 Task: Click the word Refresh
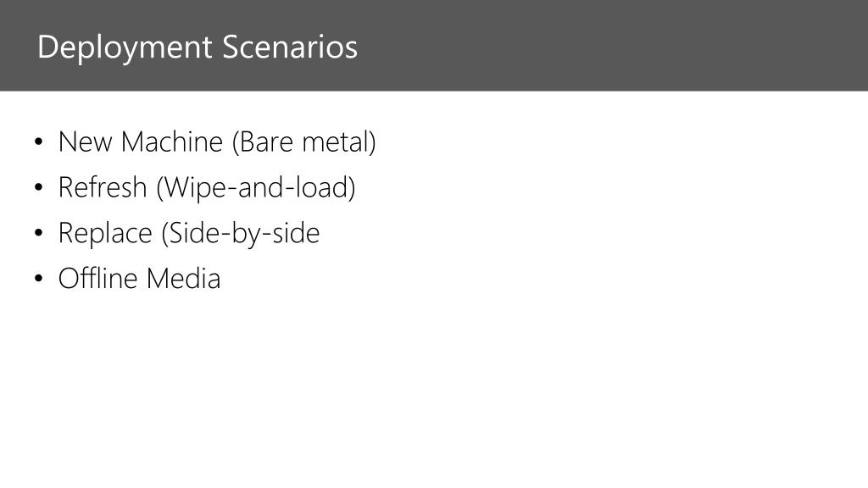pos(103,187)
